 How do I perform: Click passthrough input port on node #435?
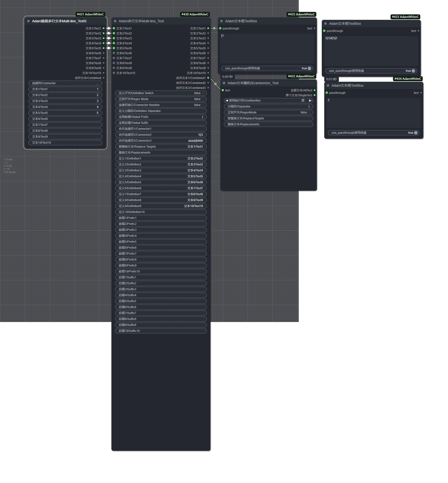[x=220, y=28]
